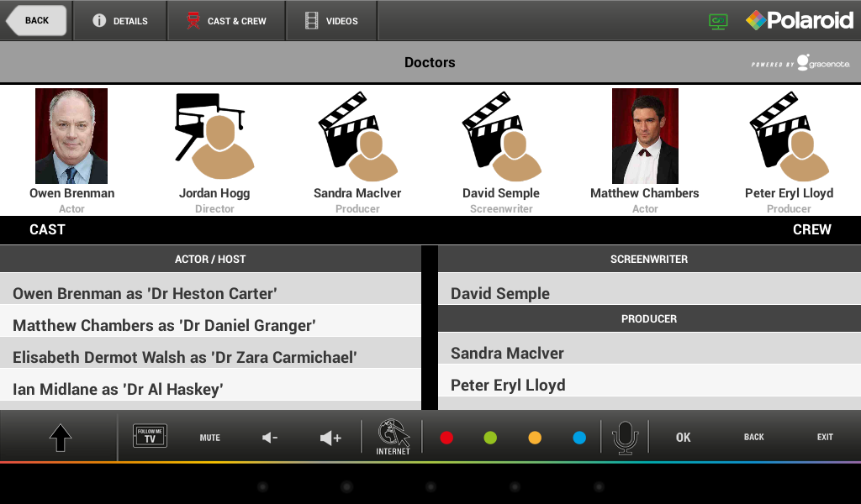Increase volume with the speaker plus icon
The height and width of the screenshot is (504, 861).
pos(330,438)
